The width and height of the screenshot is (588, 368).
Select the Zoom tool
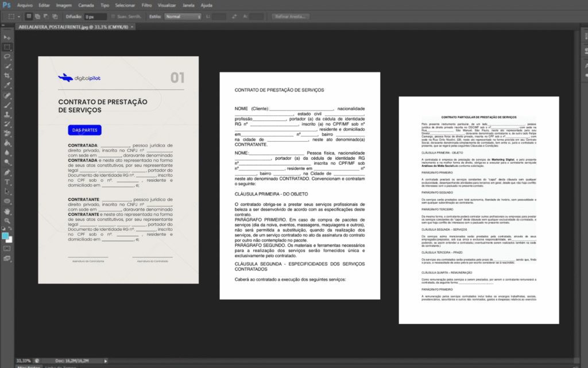7,220
